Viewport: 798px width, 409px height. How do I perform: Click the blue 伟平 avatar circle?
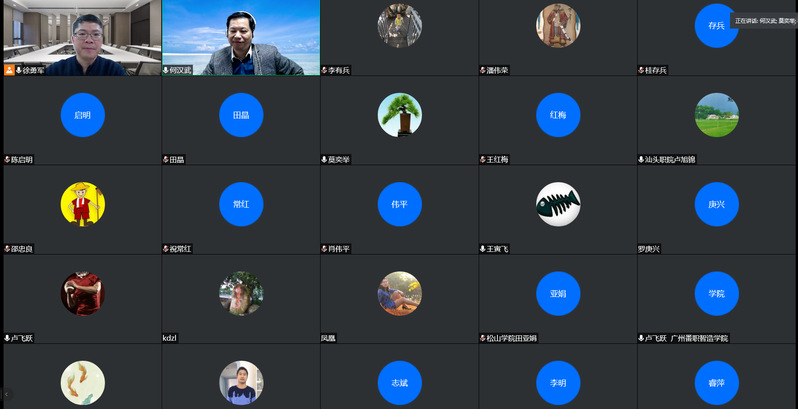[x=399, y=204]
